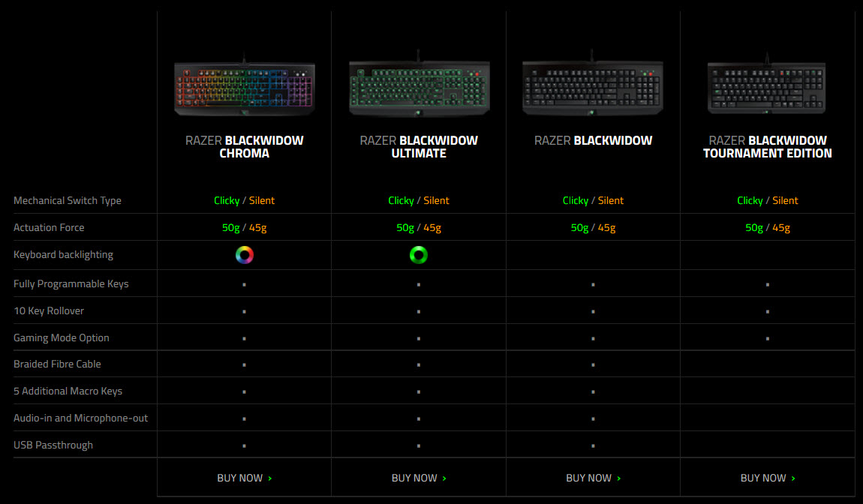
Task: Click 50g in the Ultimate column
Action: tap(406, 228)
